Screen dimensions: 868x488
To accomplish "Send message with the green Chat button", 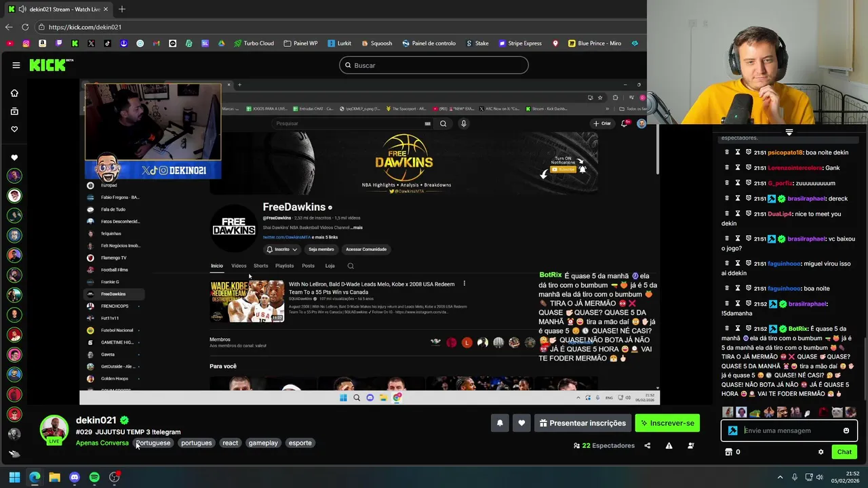I will (x=844, y=452).
